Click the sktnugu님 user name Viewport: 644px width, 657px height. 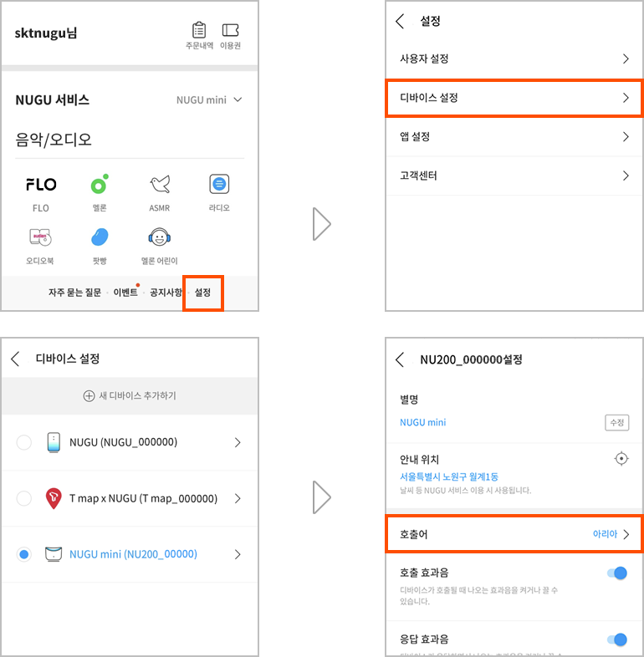click(x=46, y=33)
